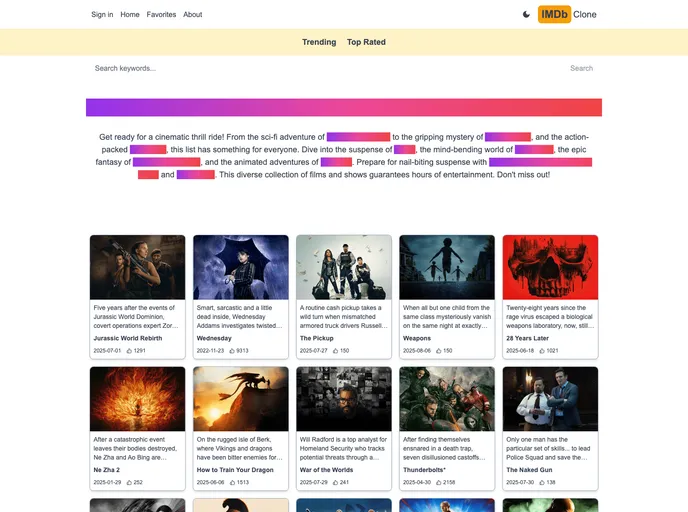
Task: Click the like icon on The Pickup
Action: point(336,351)
